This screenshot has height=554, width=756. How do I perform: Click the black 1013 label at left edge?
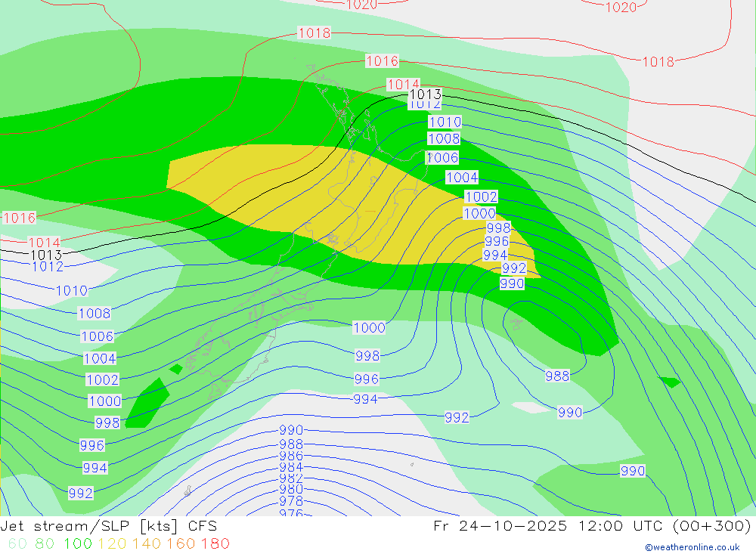pos(46,255)
